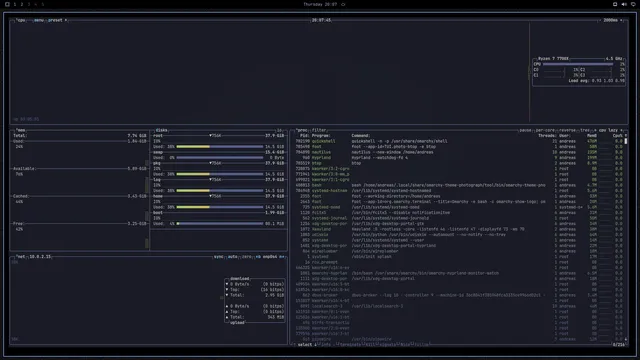The image size is (640, 360).
Task: Click the info option at proc box bottom
Action: tap(326, 345)
